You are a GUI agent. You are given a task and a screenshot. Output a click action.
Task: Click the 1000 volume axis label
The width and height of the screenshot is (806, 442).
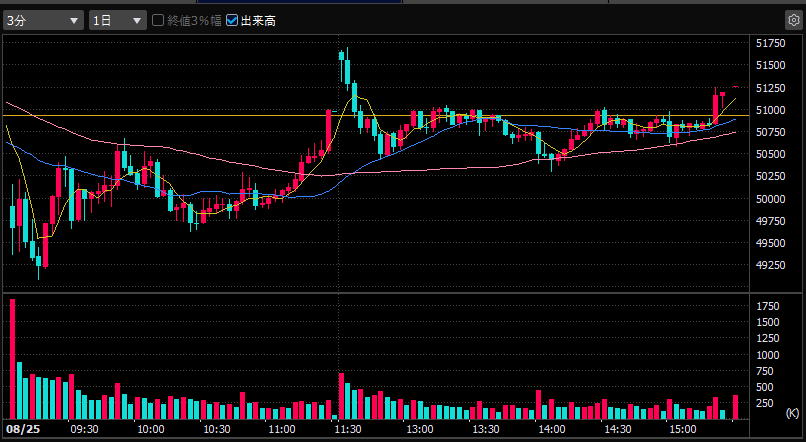pos(768,355)
